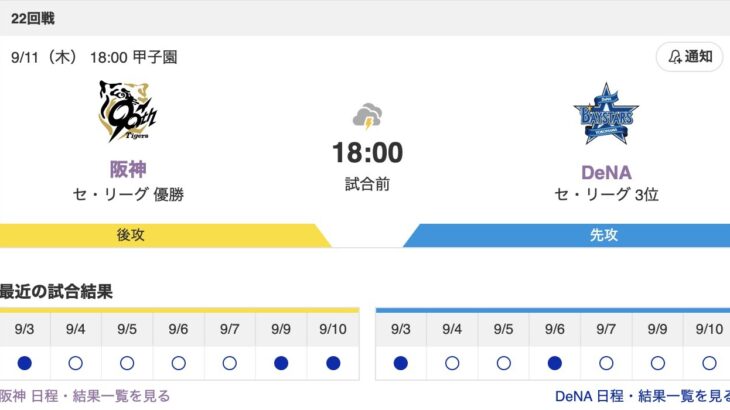Select Hanshin's 9/10 loss result dot
The image size is (730, 410).
point(333,363)
